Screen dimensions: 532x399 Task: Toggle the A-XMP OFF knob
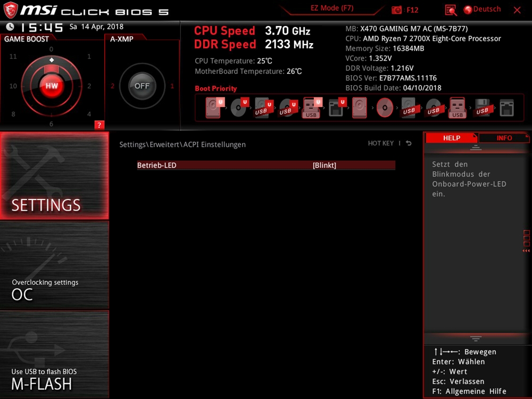tap(142, 86)
